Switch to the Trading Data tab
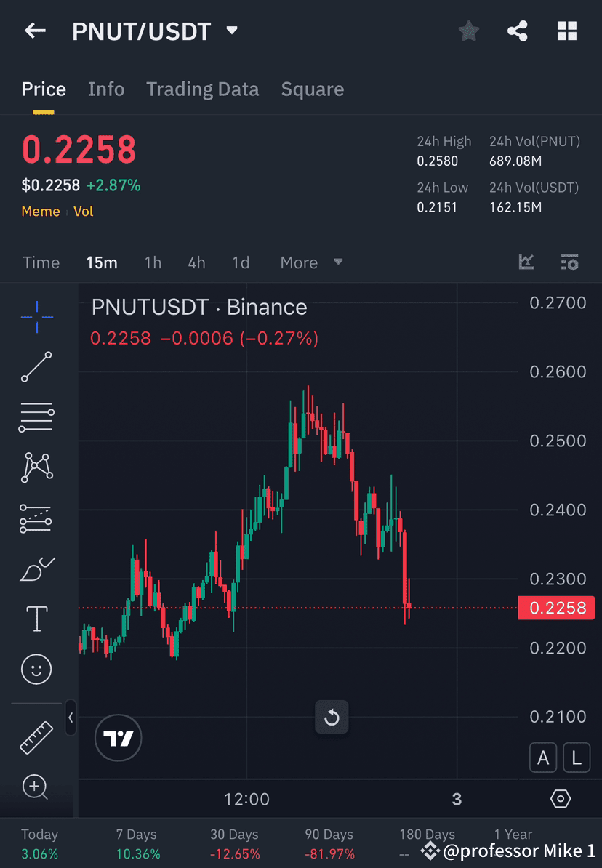The width and height of the screenshot is (602, 868). point(203,89)
